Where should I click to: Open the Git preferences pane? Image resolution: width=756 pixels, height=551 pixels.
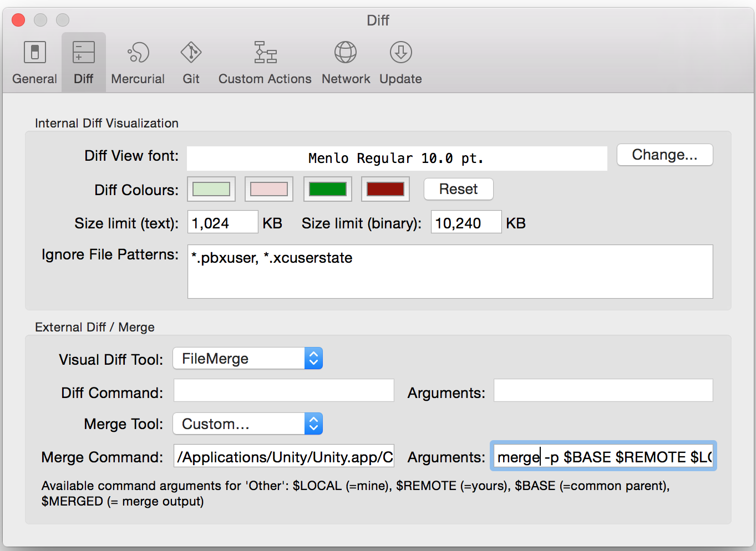tap(191, 62)
